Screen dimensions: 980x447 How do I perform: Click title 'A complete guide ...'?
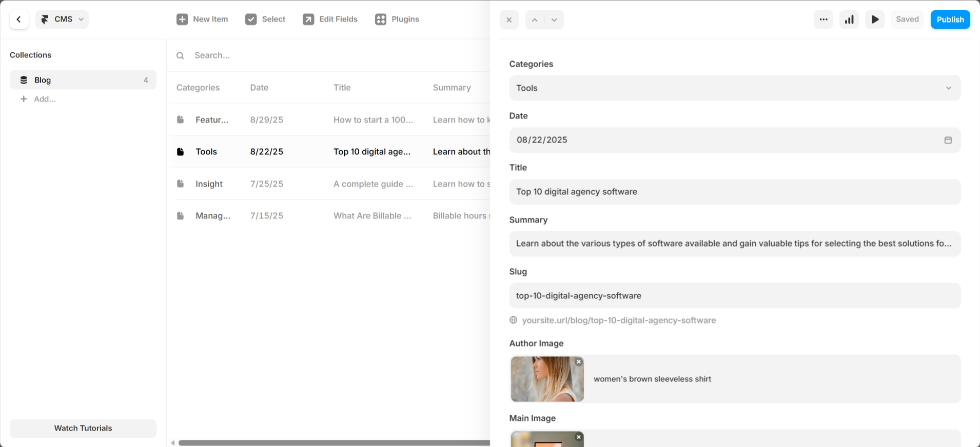click(373, 184)
